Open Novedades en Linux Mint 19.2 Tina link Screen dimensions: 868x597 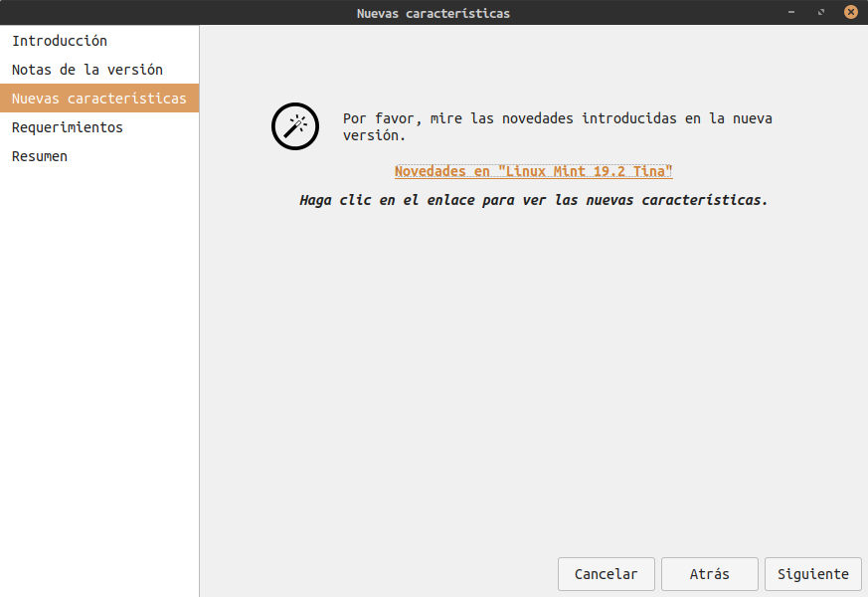533,171
